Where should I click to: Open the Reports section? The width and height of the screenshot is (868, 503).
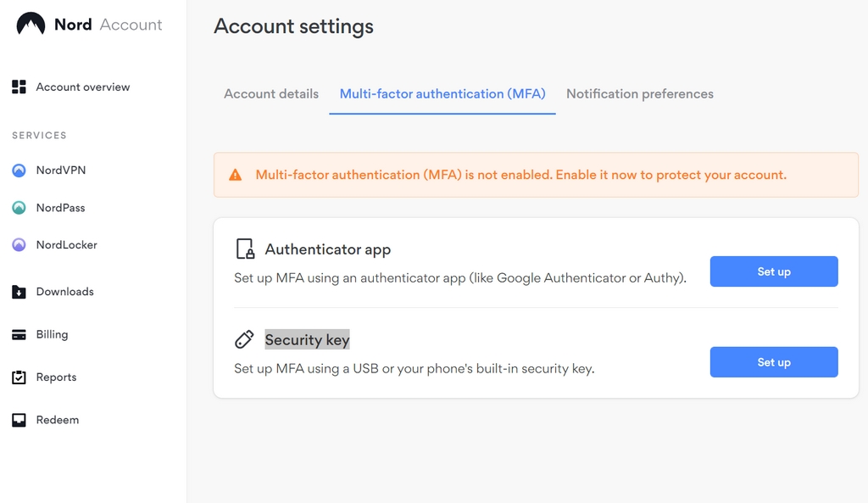57,377
